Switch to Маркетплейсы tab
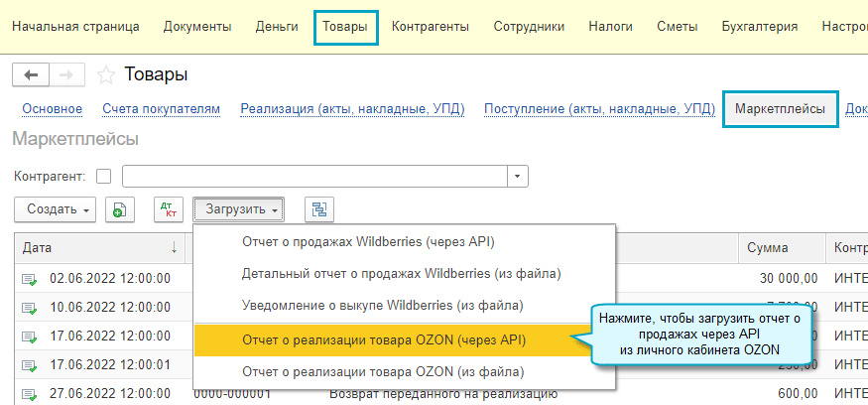The image size is (868, 405). coord(781,109)
